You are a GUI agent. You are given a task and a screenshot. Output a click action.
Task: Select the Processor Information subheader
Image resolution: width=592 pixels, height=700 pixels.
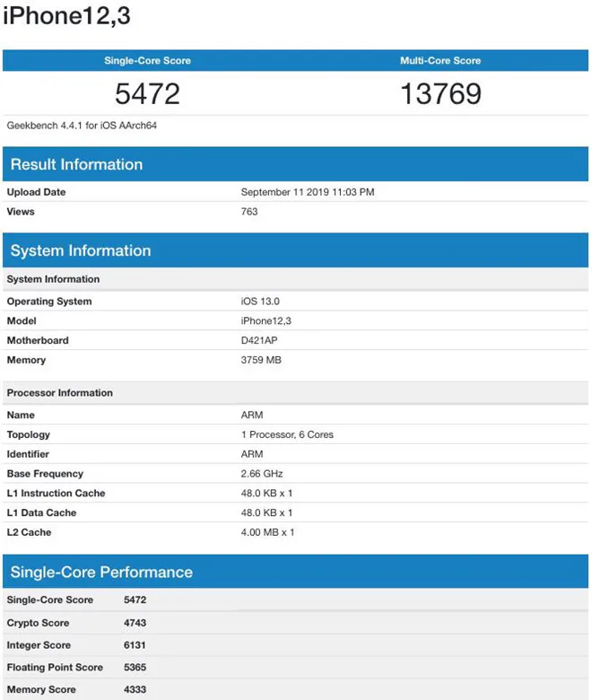point(295,393)
